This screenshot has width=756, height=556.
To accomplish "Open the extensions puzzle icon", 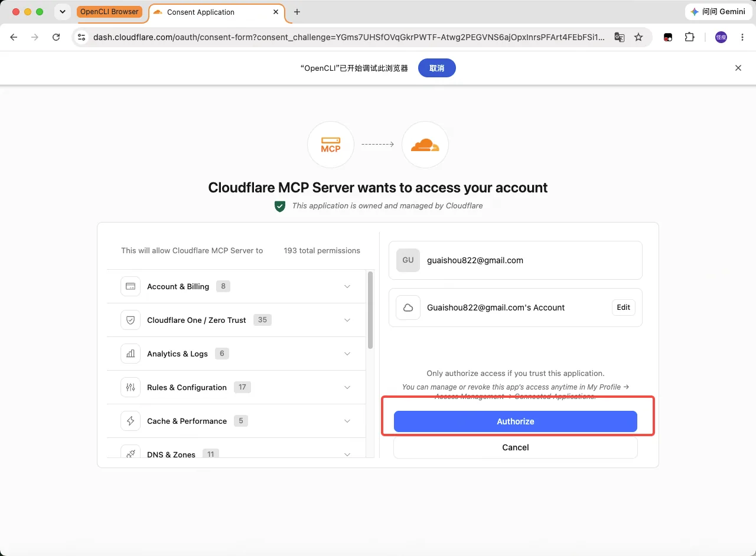I will pyautogui.click(x=689, y=37).
